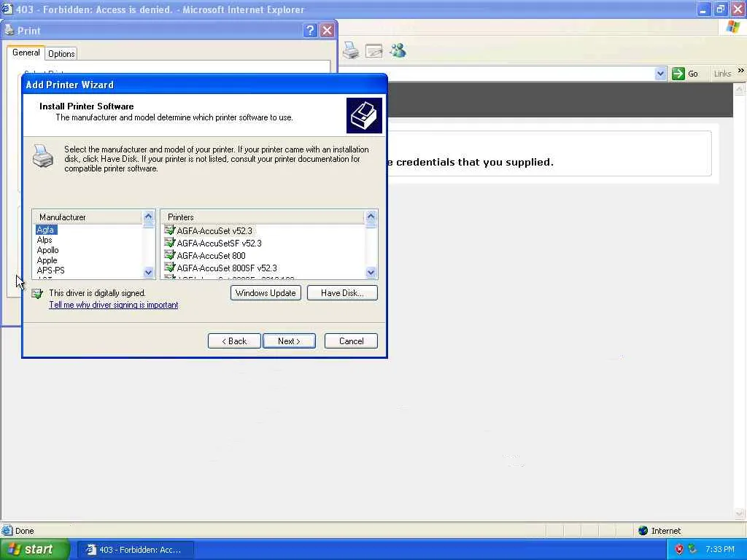Select Agfa in Manufacturer list
The height and width of the screenshot is (560, 747).
pyautogui.click(x=46, y=230)
